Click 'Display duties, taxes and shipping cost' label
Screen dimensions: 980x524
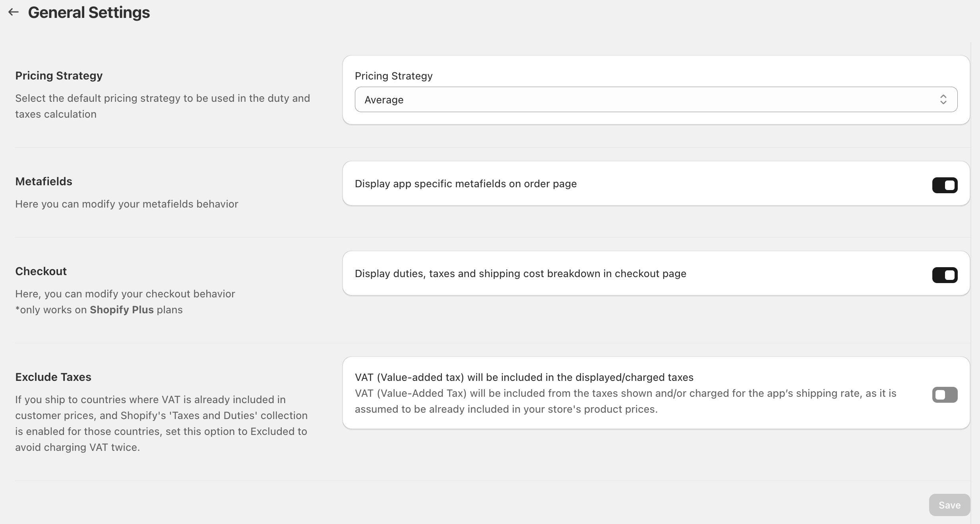point(521,274)
